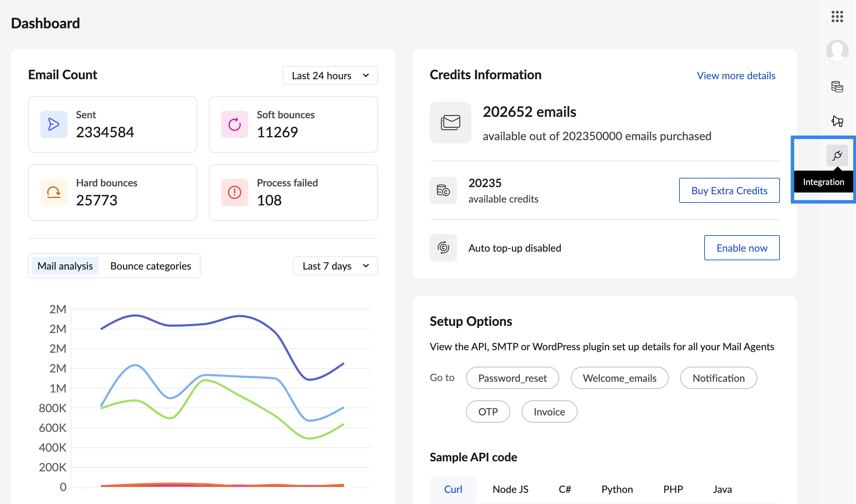Image resolution: width=856 pixels, height=504 pixels.
Task: Select the C# code tab
Action: [565, 489]
